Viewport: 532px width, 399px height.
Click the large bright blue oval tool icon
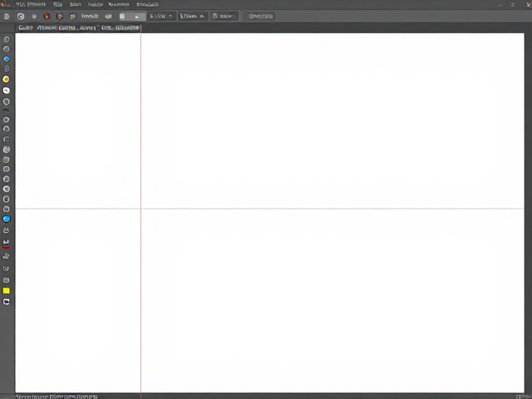coord(7,219)
